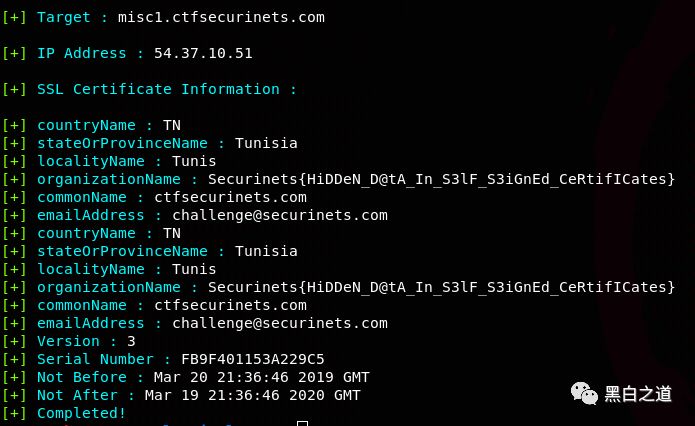
Task: Select serial number FB9F401153A229C5
Action: tap(253, 359)
